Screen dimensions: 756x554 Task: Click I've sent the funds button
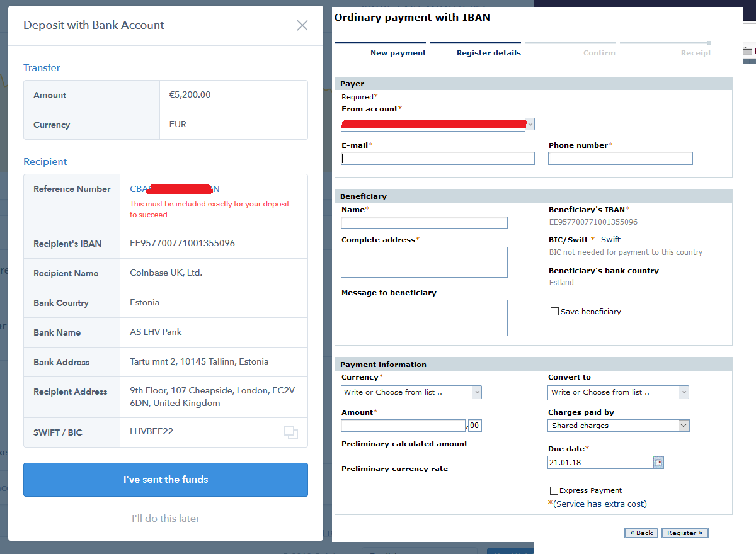click(x=166, y=480)
